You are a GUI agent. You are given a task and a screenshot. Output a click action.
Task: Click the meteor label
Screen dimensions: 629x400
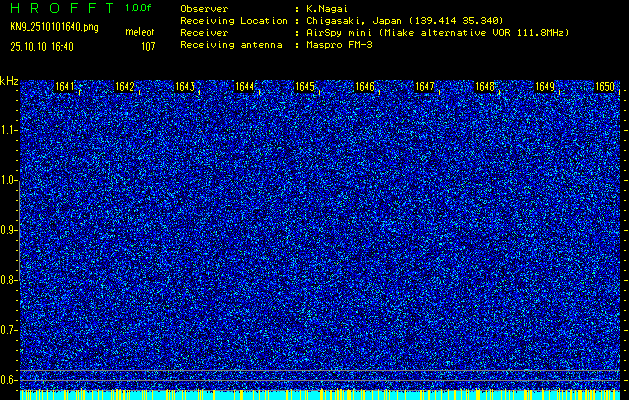pos(139,33)
